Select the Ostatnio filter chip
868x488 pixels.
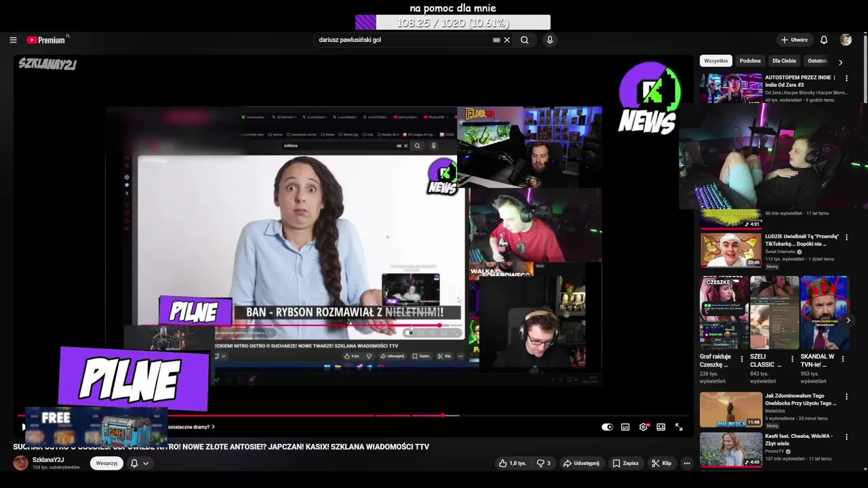818,61
